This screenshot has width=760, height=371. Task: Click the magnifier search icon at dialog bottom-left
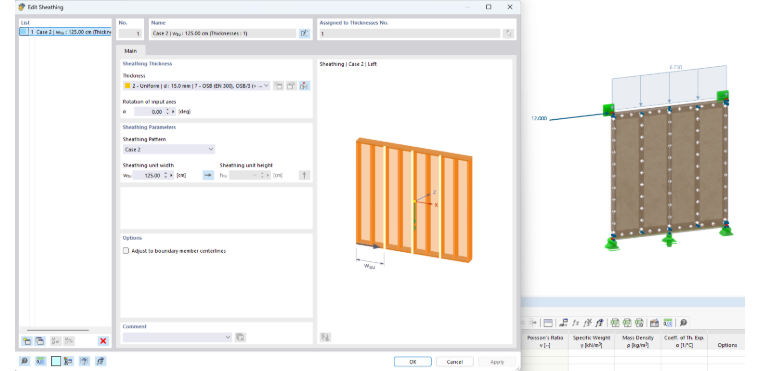click(x=25, y=361)
